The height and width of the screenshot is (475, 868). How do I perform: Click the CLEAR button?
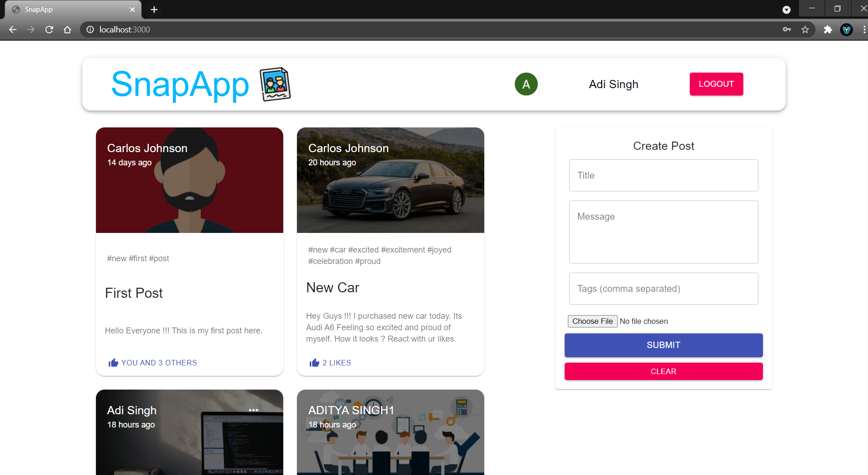663,371
